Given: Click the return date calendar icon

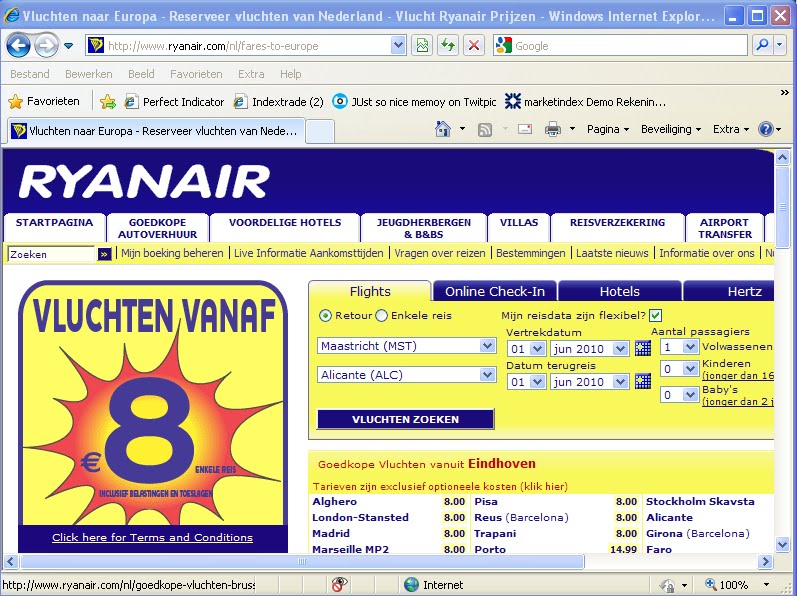Looking at the screenshot, I should [642, 381].
